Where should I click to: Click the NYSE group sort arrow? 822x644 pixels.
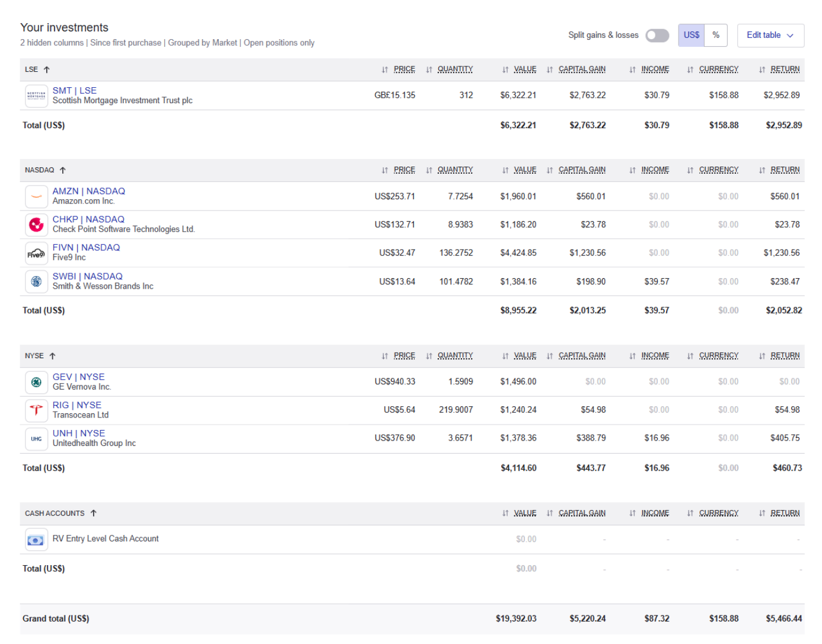pyautogui.click(x=53, y=356)
